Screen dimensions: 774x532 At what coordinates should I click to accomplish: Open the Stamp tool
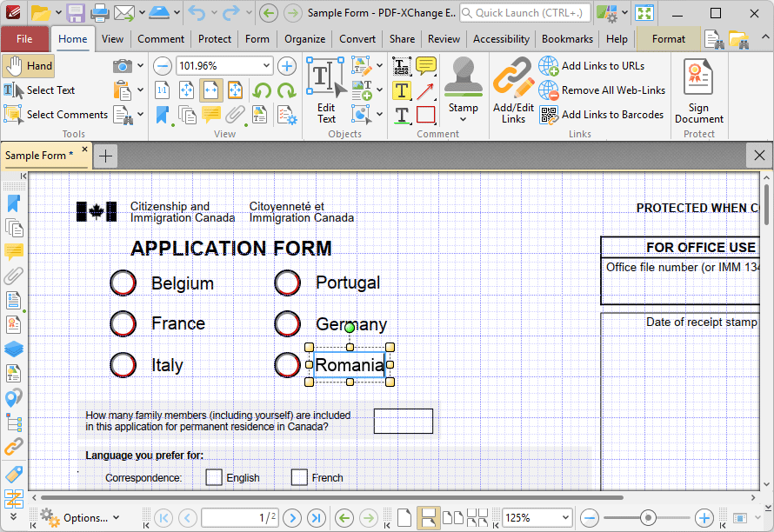tap(463, 89)
